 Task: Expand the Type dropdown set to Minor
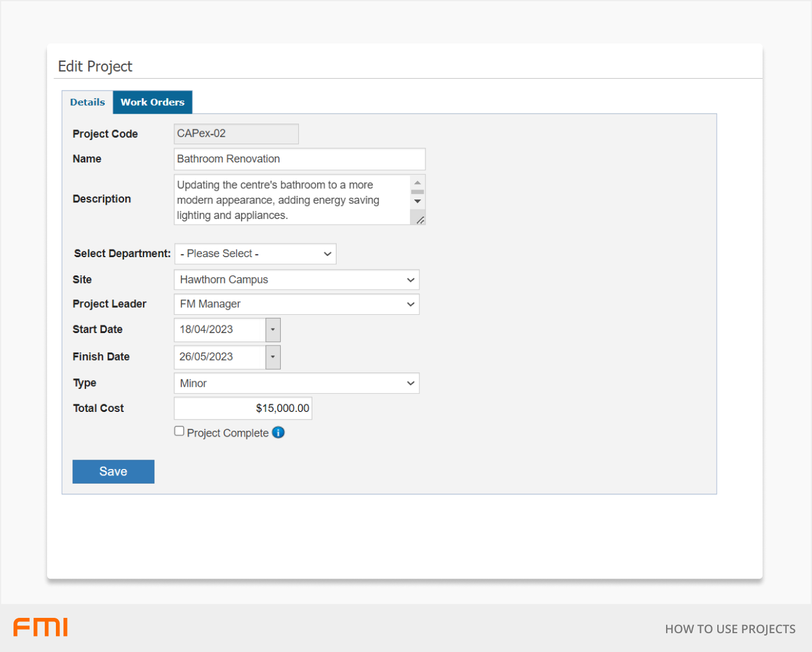coord(297,384)
